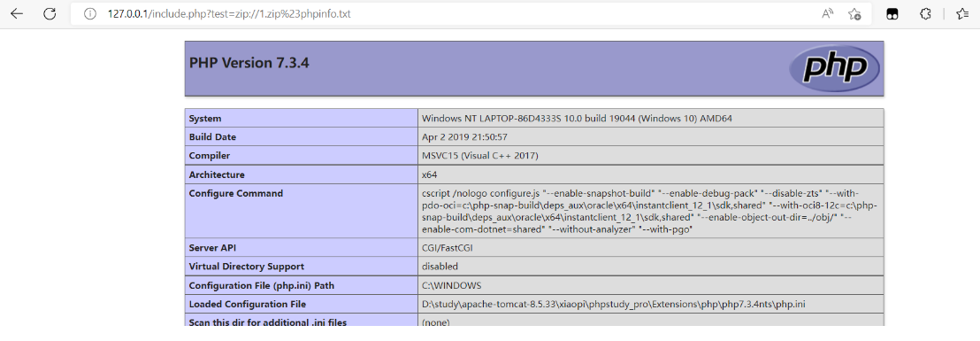Image resolution: width=980 pixels, height=341 pixels.
Task: Click the C:\WINDOWS path value
Action: coord(451,285)
